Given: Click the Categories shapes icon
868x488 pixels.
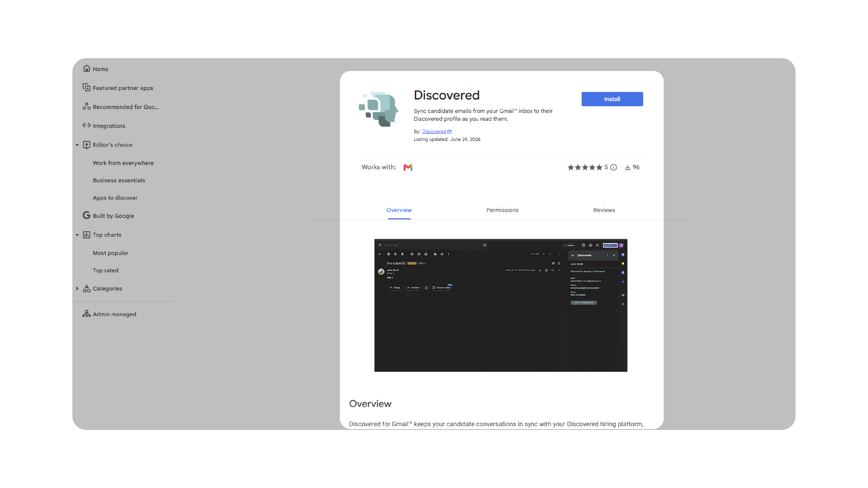Looking at the screenshot, I should point(87,288).
